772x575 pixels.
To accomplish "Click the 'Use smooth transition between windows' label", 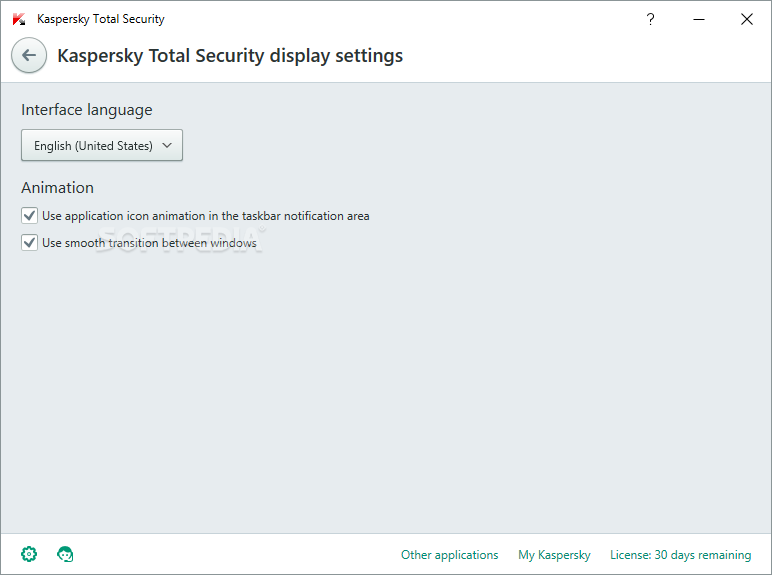I will [x=149, y=243].
